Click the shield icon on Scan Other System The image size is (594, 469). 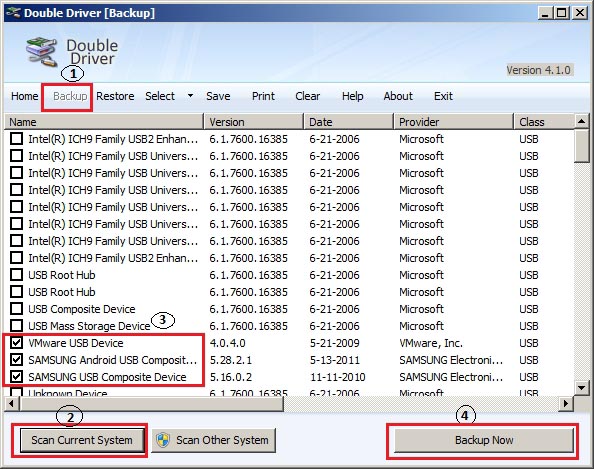pos(163,440)
